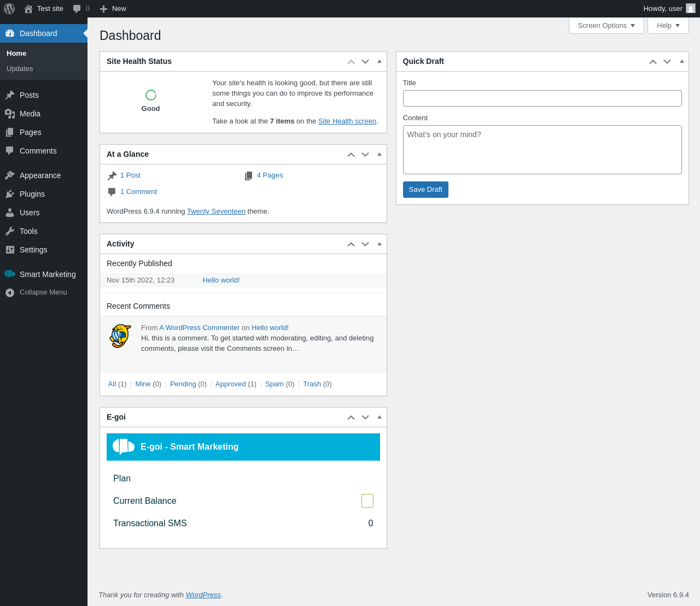Viewport: 700px width, 606px height.
Task: Move the E-goi widget down
Action: coord(365,417)
